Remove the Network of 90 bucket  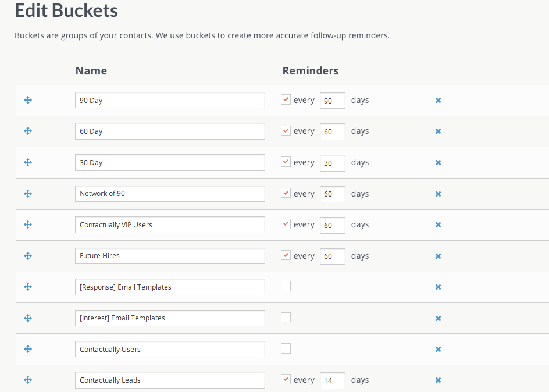[438, 194]
